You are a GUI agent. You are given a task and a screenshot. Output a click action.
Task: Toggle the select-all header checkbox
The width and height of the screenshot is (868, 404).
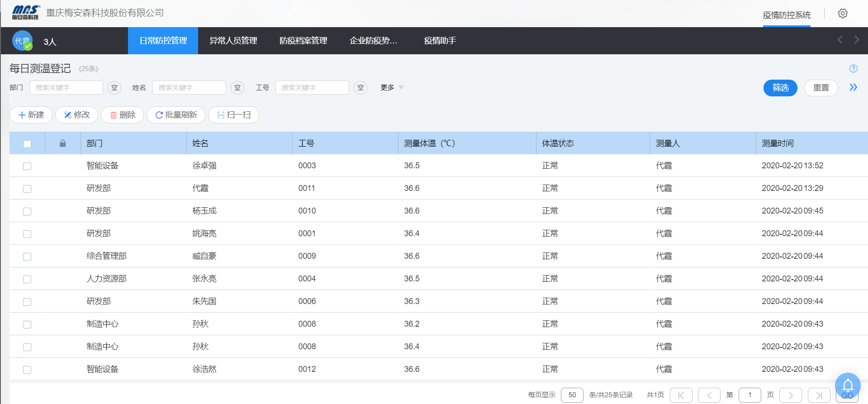27,144
